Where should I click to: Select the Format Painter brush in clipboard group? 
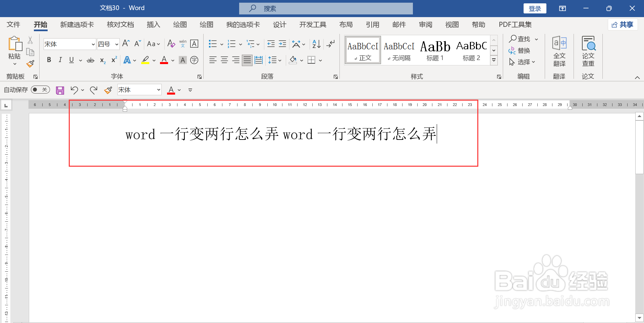30,64
